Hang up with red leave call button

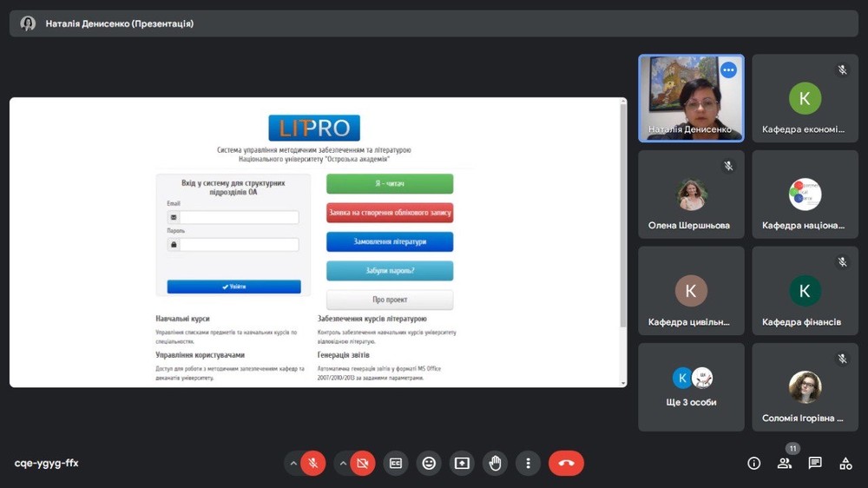coord(566,463)
